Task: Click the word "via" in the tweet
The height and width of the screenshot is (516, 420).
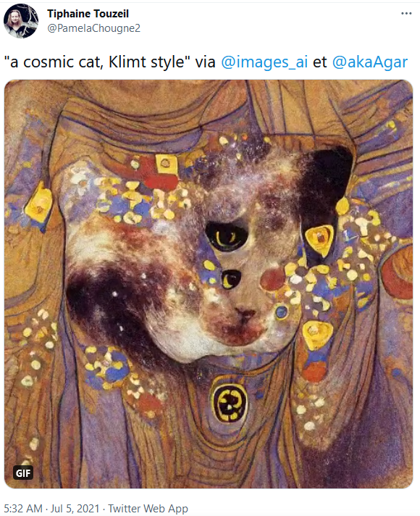Action: click(x=206, y=62)
